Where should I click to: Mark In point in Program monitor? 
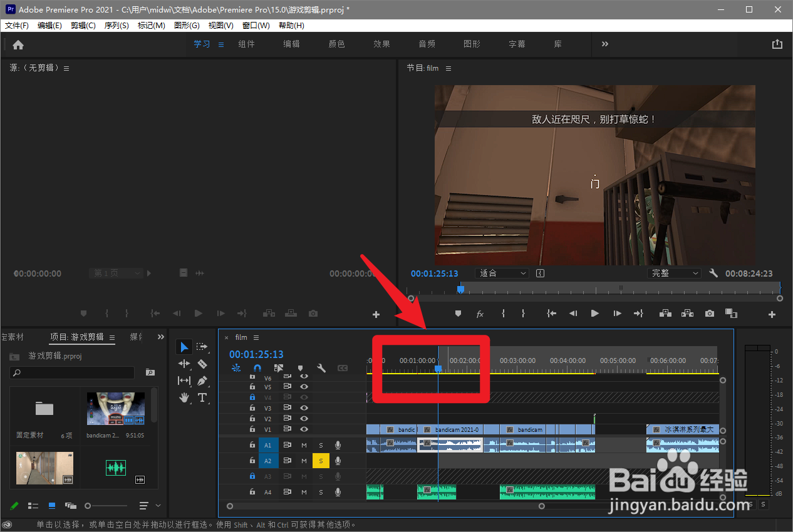click(x=503, y=314)
